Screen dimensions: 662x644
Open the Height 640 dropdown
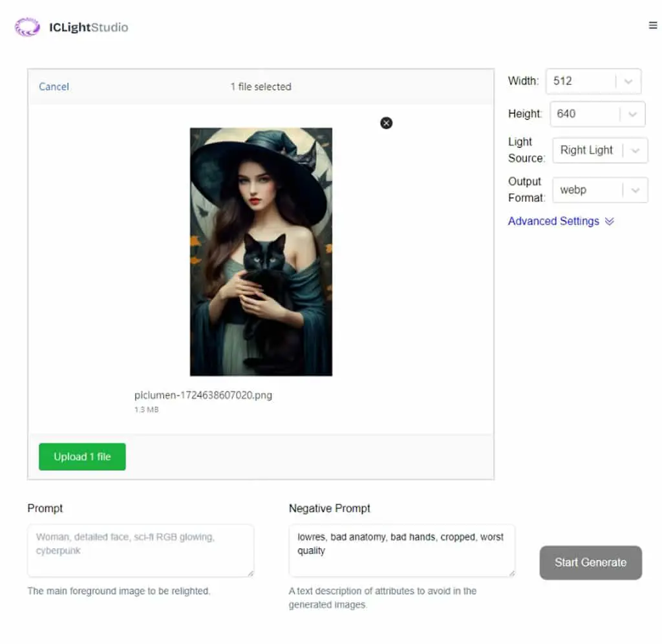pos(597,114)
